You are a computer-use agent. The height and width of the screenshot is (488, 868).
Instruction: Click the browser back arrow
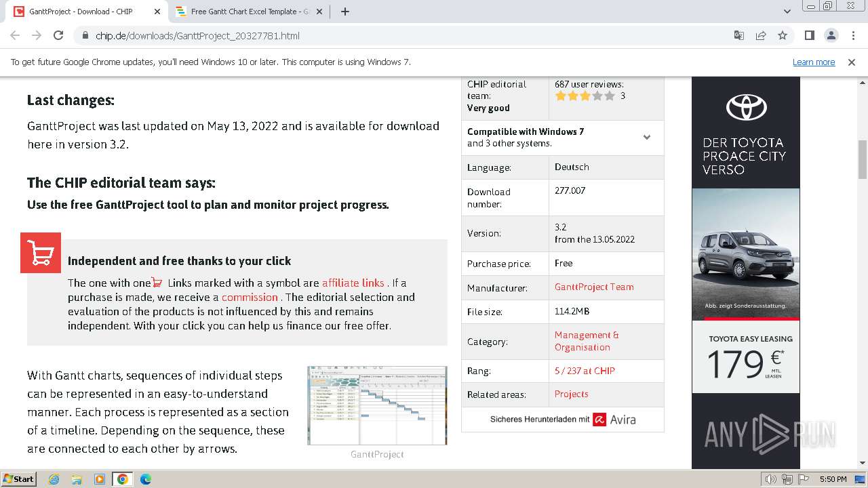(x=15, y=35)
